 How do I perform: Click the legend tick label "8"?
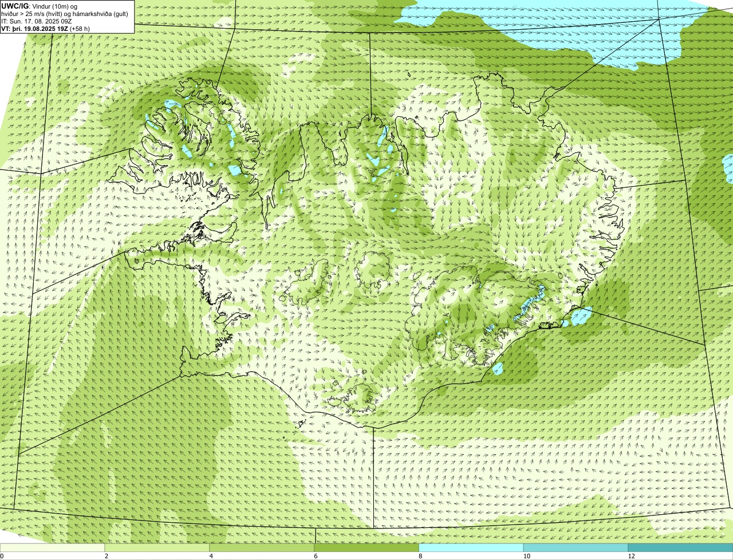(x=420, y=556)
